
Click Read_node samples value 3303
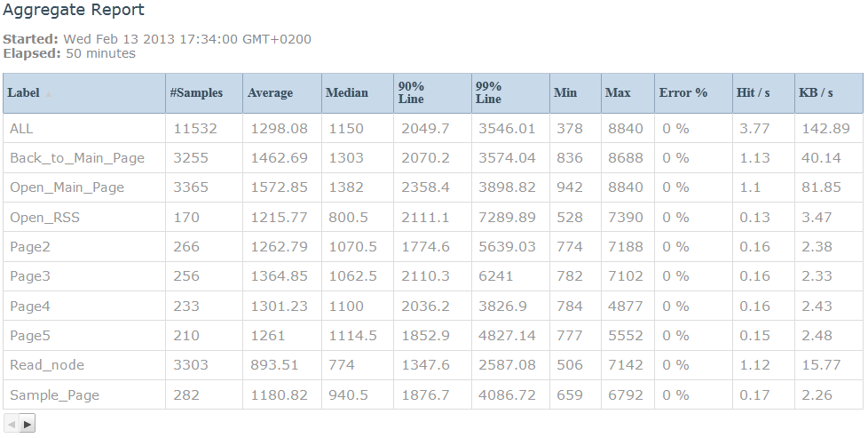click(x=191, y=365)
